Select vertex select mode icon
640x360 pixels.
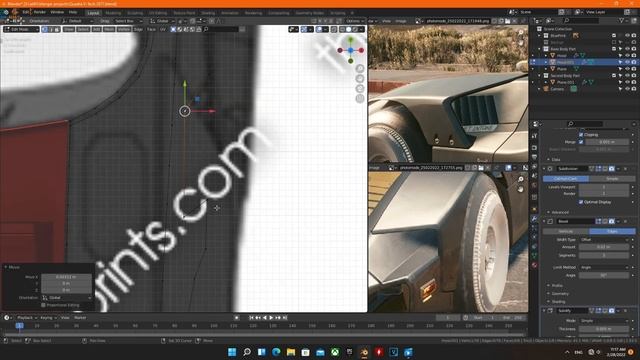(x=44, y=29)
